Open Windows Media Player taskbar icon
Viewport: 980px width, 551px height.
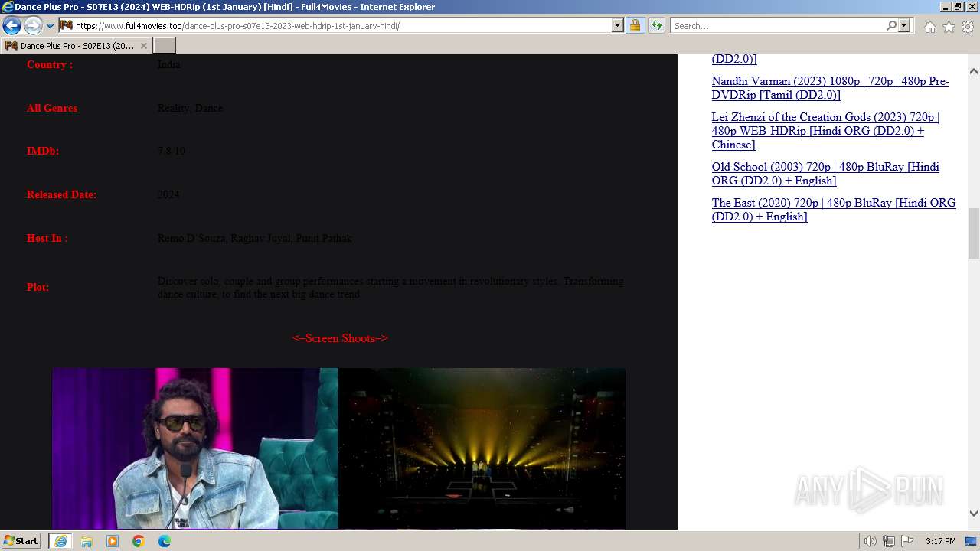coord(113,541)
